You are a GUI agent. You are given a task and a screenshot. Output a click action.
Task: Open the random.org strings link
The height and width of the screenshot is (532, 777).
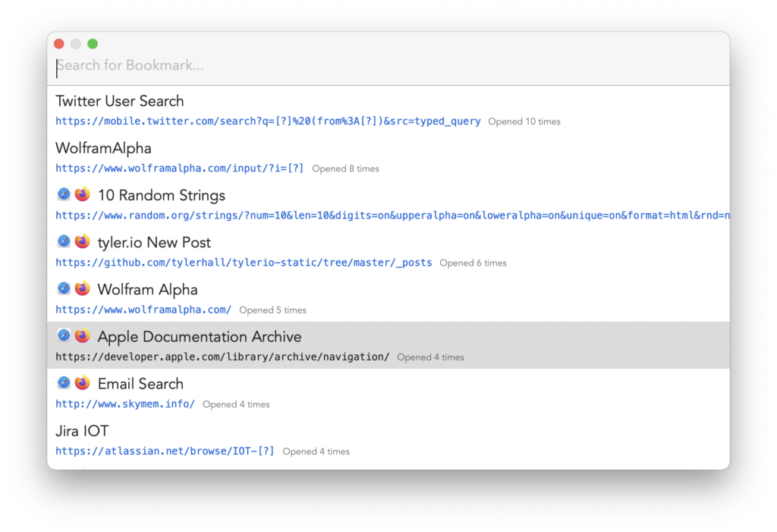point(392,216)
